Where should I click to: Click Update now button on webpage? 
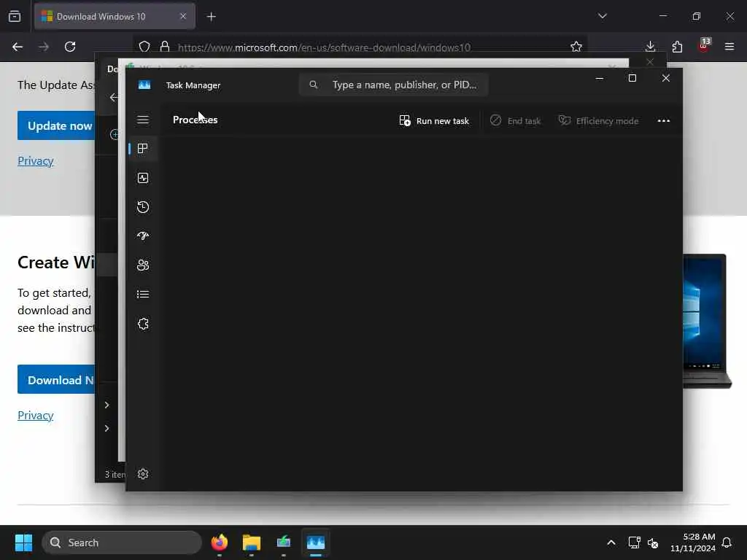56,125
